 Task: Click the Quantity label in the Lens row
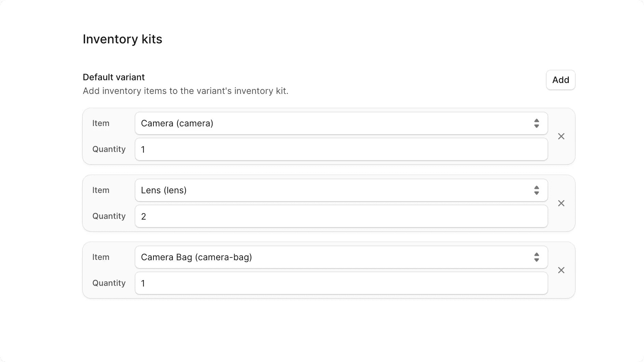coord(108,216)
